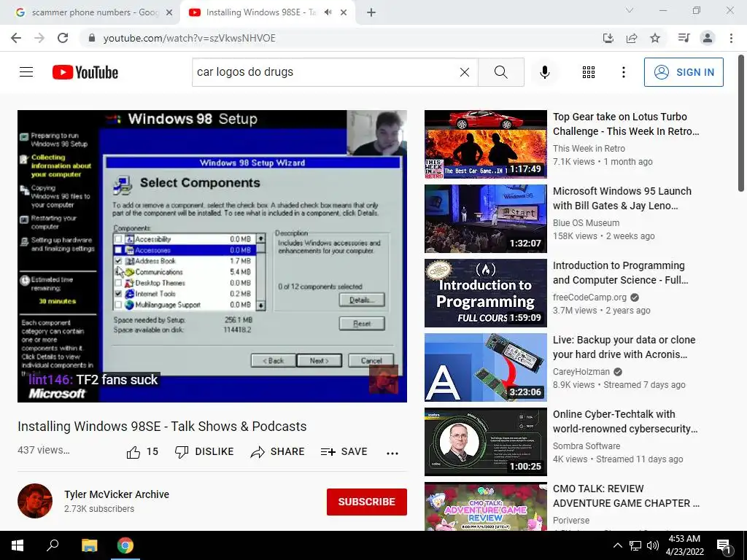The width and height of the screenshot is (747, 560).
Task: Click Microsoft Windows 95 Launch title
Action: coord(622,198)
